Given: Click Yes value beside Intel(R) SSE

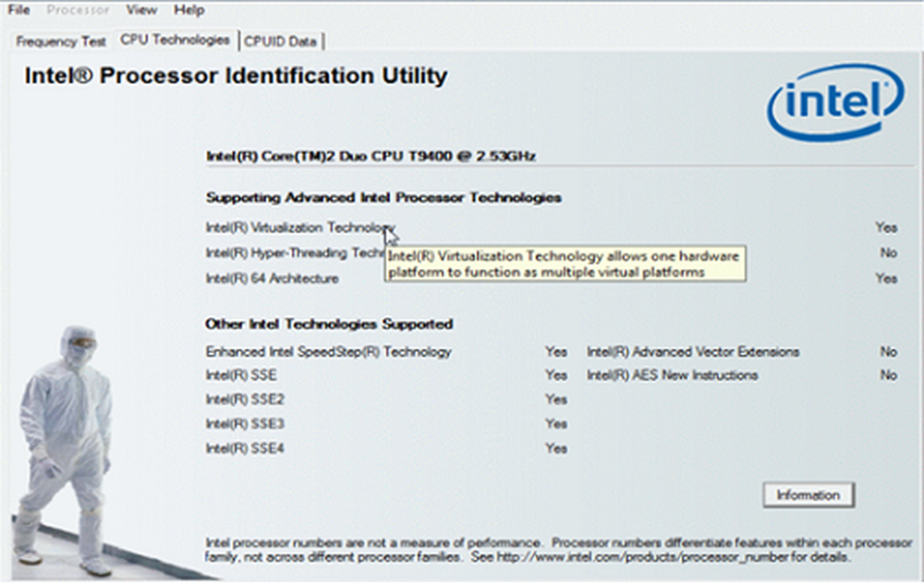Looking at the screenshot, I should click(x=556, y=375).
